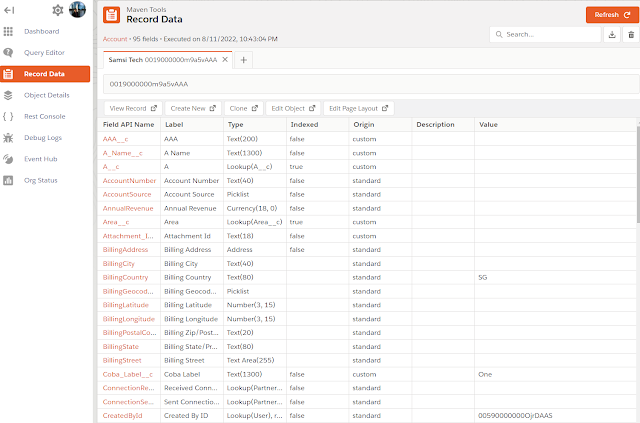The image size is (640, 423).
Task: Click the record ID input field
Action: click(x=371, y=84)
